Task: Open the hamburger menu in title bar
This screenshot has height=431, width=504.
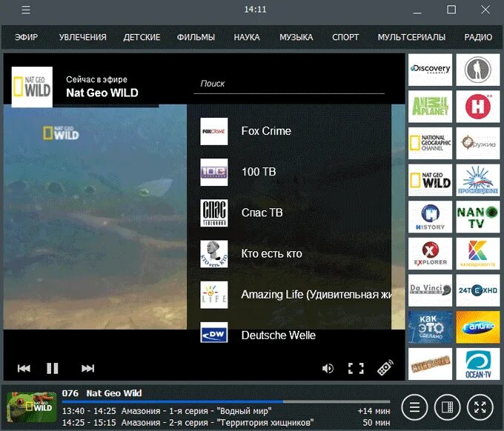Action: [26, 10]
